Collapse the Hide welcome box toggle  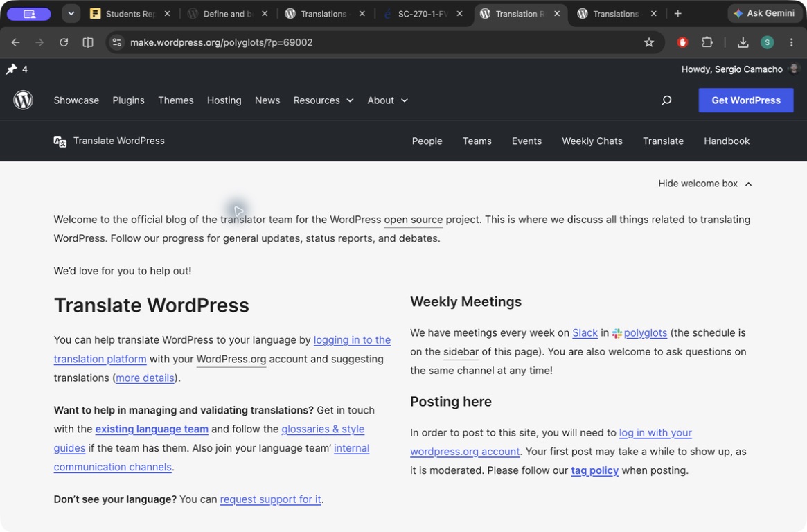click(704, 184)
